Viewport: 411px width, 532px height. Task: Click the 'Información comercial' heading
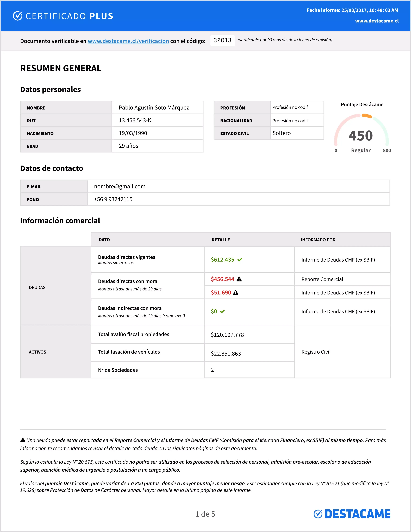(x=60, y=220)
